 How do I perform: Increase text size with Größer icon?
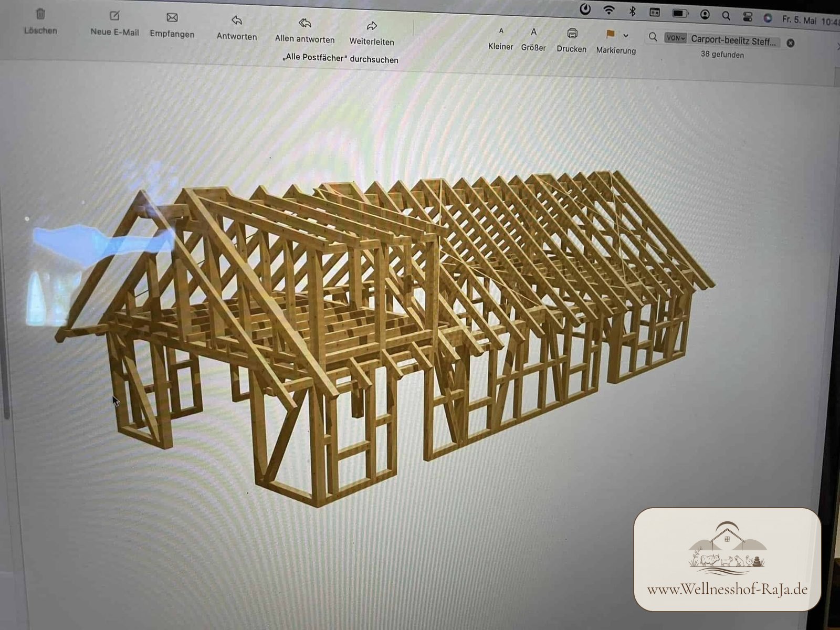[533, 32]
